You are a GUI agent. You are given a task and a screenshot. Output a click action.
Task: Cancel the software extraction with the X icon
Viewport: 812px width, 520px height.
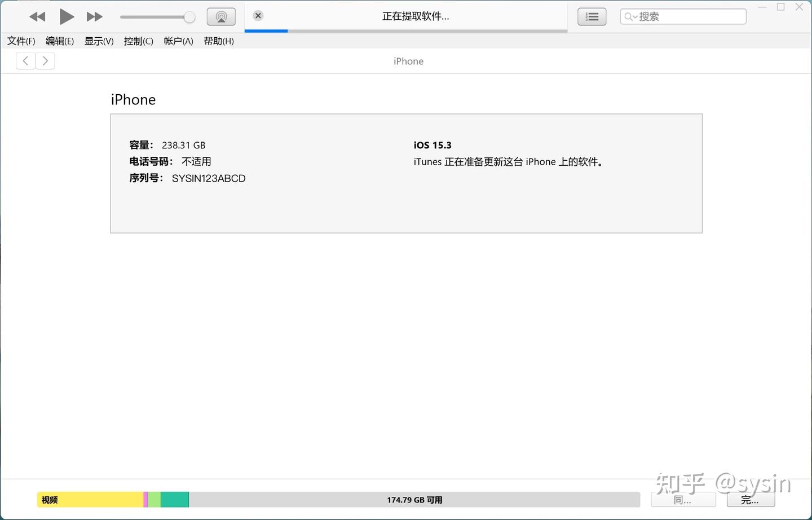point(258,15)
